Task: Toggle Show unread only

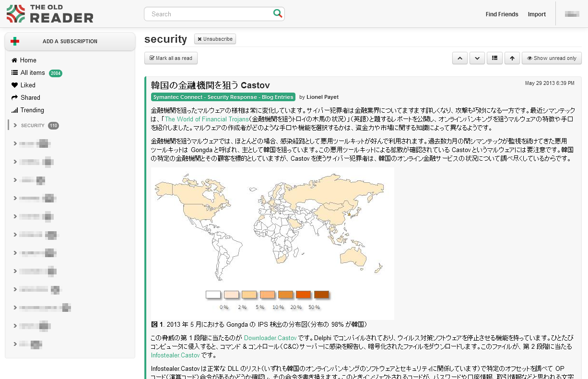Action: coord(552,58)
